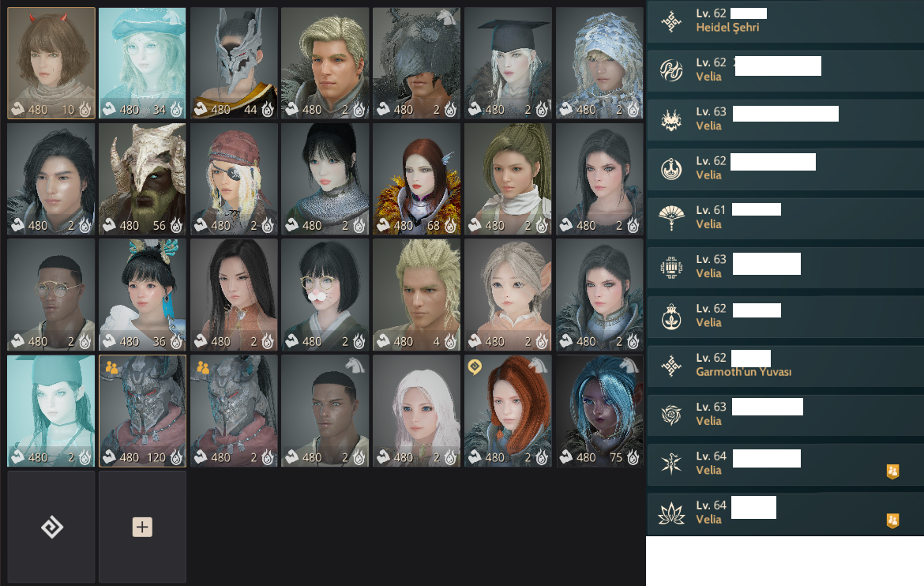
Task: Select the Lv. 61 Velia character entry
Action: (785, 217)
